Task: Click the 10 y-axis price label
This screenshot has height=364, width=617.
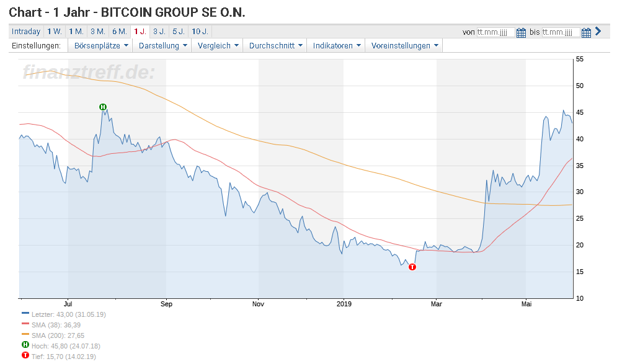Action: click(580, 298)
